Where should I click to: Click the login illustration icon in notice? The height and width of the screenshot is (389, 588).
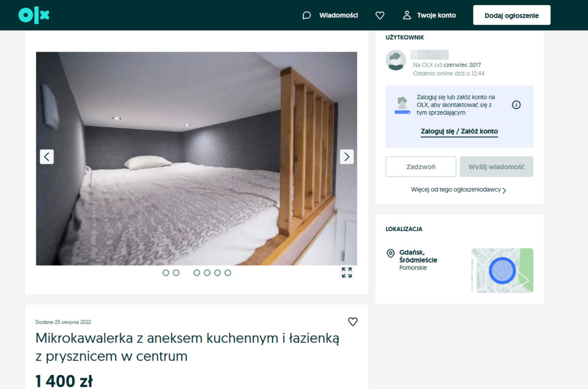402,105
